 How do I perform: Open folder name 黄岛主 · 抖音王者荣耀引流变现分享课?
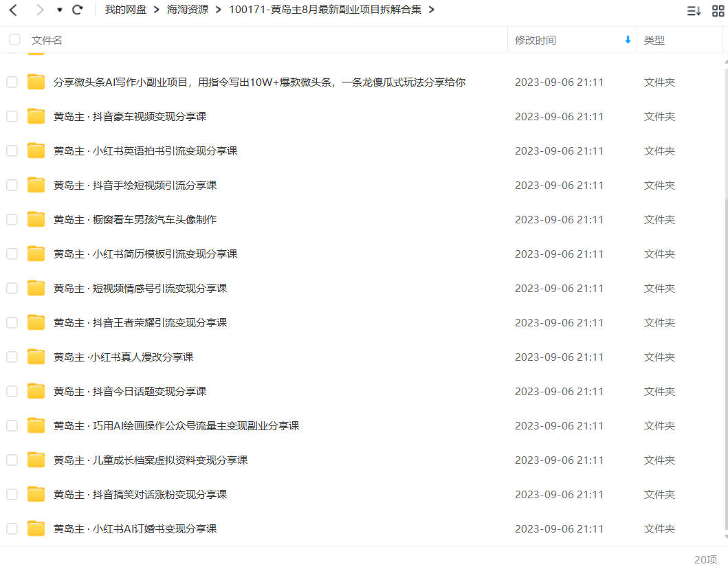[x=140, y=322]
